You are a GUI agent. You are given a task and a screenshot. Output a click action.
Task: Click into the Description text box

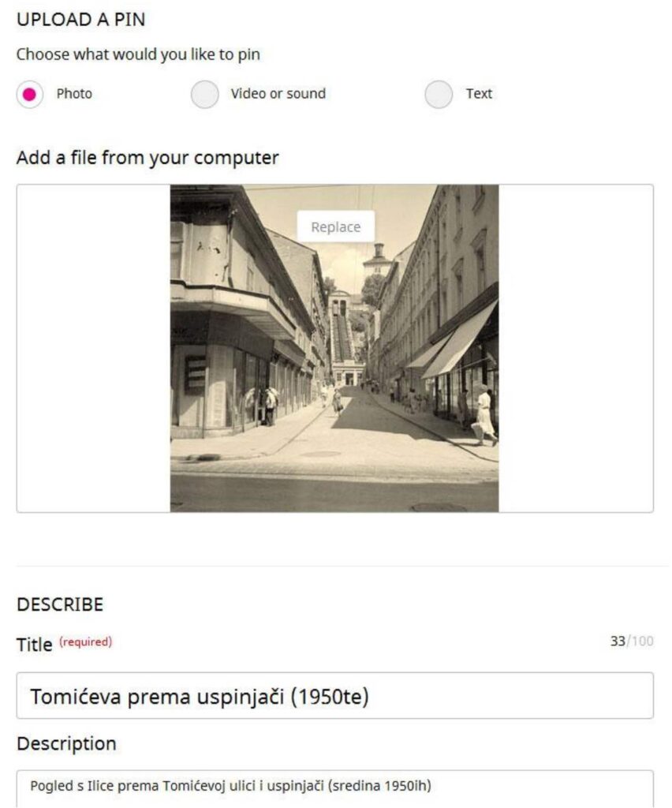334,788
